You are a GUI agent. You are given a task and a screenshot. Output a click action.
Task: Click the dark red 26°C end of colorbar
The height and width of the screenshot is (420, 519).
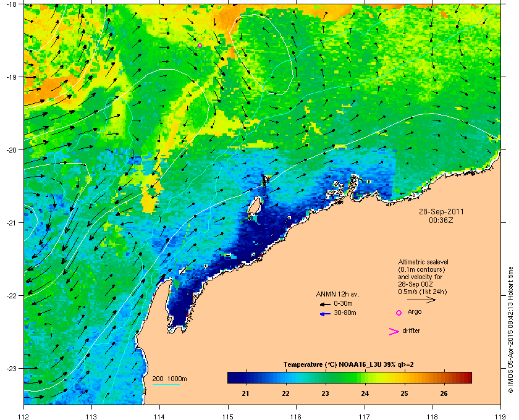click(x=466, y=377)
